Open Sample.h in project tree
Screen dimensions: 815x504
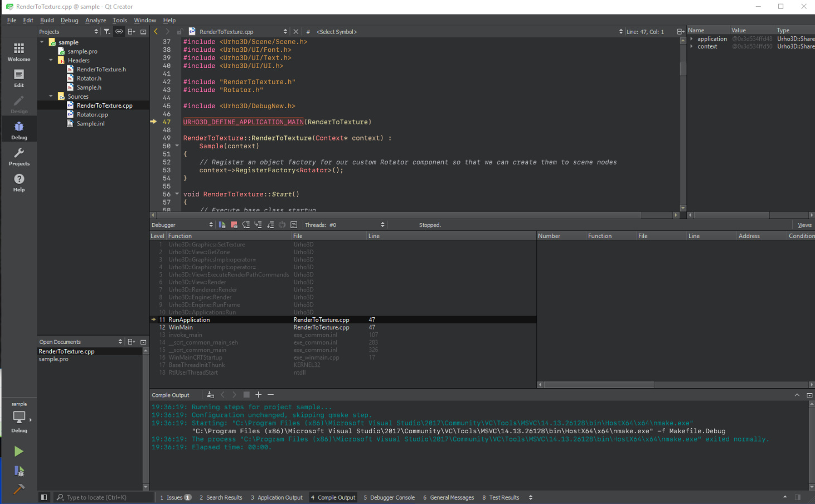pyautogui.click(x=89, y=88)
